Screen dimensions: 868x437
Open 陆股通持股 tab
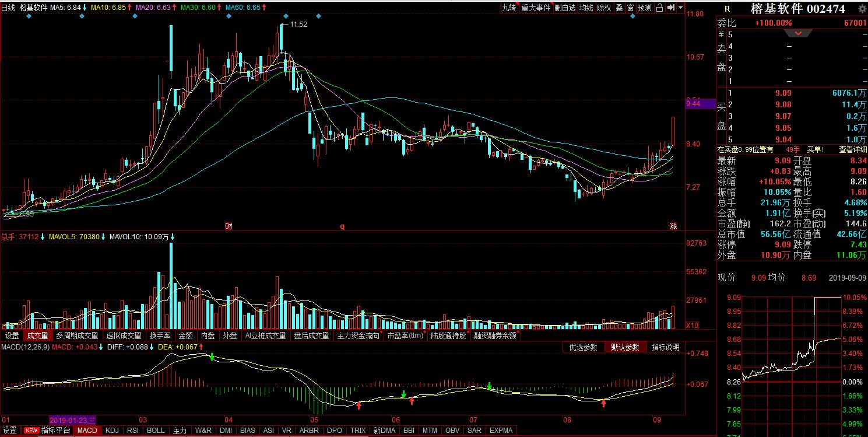449,335
